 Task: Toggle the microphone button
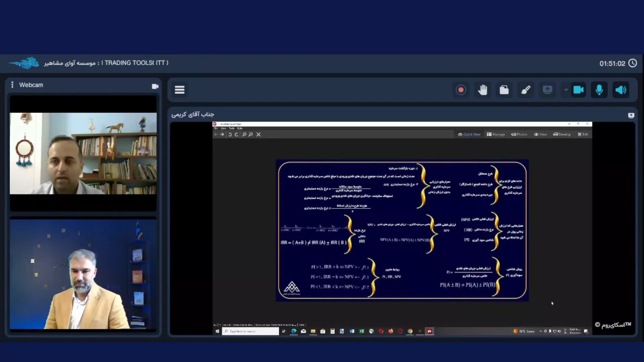[599, 90]
